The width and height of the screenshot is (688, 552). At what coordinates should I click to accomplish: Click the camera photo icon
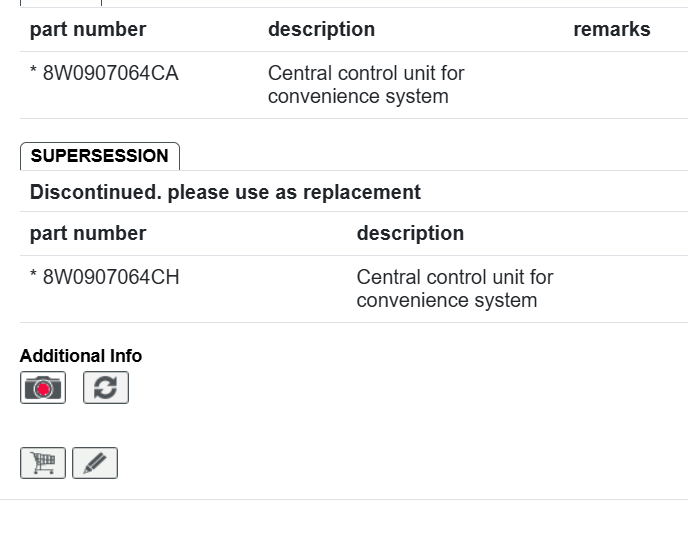pos(43,388)
